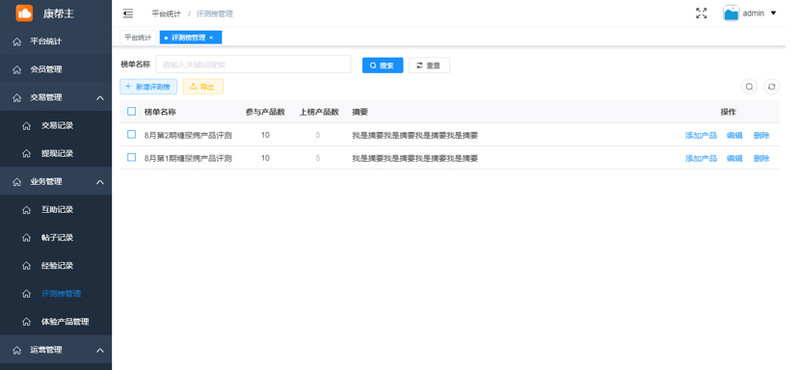This screenshot has height=370, width=800.
Task: Click home icon beside 交易管理
Action: (x=17, y=97)
